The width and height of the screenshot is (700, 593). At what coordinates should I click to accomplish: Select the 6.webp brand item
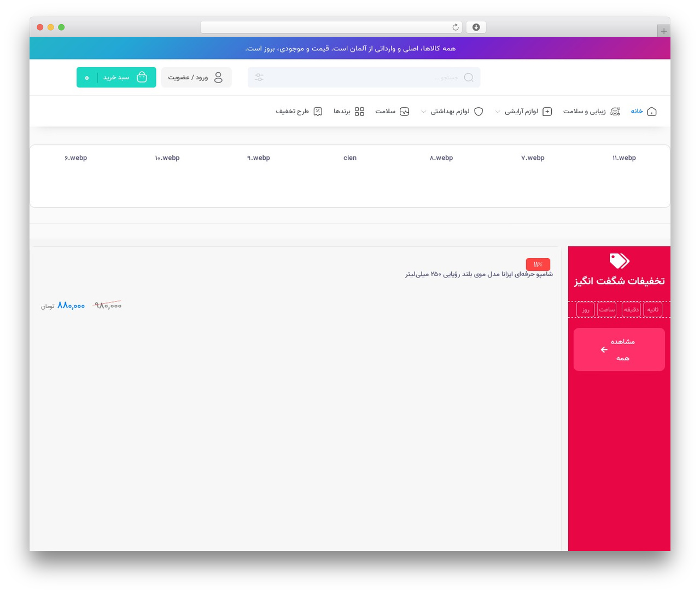click(76, 158)
